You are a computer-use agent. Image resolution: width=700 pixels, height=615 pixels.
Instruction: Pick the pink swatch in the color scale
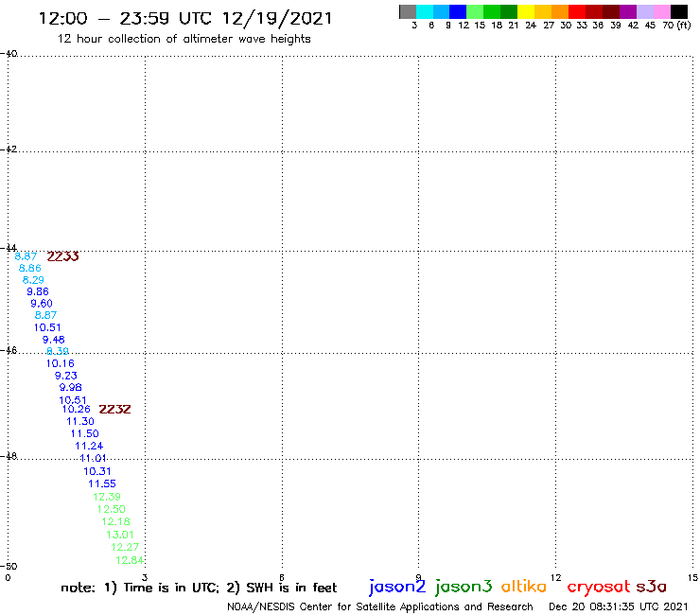tap(662, 11)
